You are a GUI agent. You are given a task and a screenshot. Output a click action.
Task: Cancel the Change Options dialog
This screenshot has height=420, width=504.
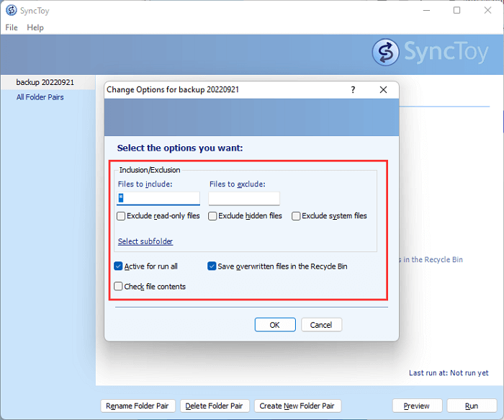tap(321, 325)
